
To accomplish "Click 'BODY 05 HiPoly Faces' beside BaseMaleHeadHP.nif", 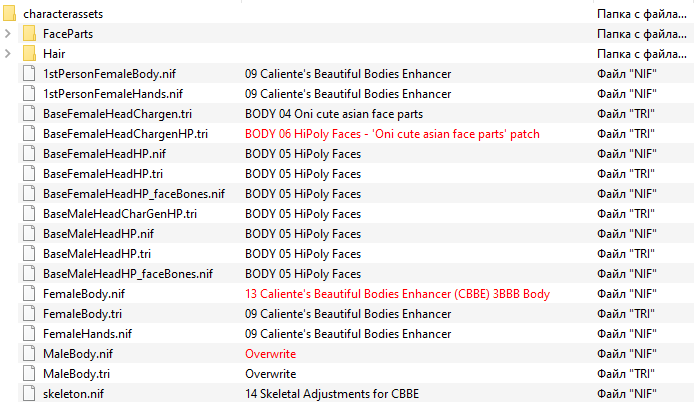I will coord(303,233).
